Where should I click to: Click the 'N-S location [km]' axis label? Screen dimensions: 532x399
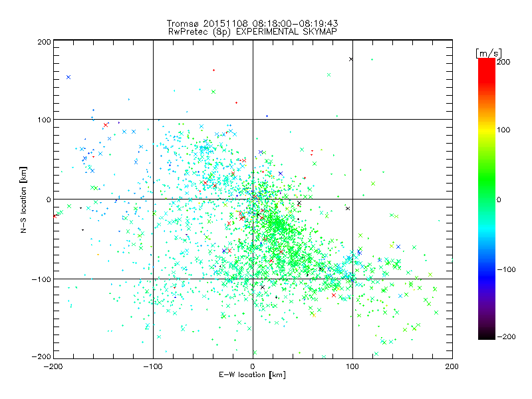point(23,200)
